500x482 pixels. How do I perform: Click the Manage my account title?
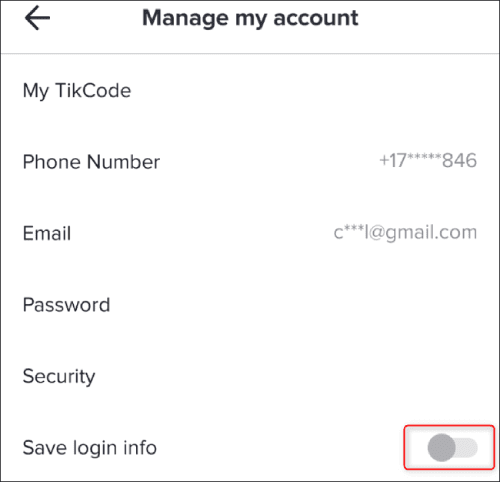click(250, 18)
